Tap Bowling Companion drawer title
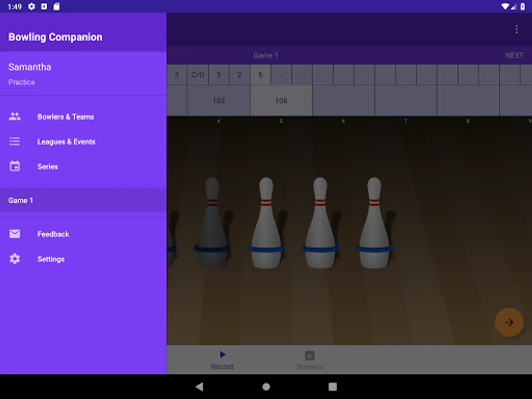532x399 pixels. pyautogui.click(x=55, y=37)
